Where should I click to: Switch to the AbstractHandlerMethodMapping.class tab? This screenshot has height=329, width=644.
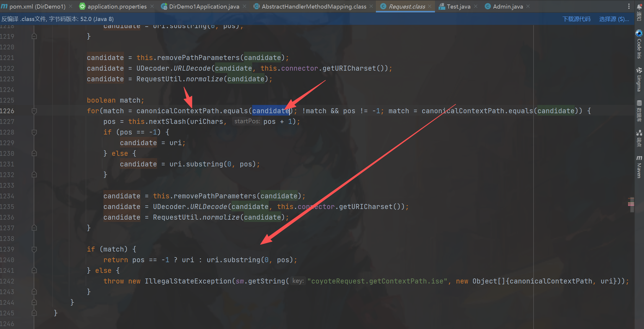314,7
